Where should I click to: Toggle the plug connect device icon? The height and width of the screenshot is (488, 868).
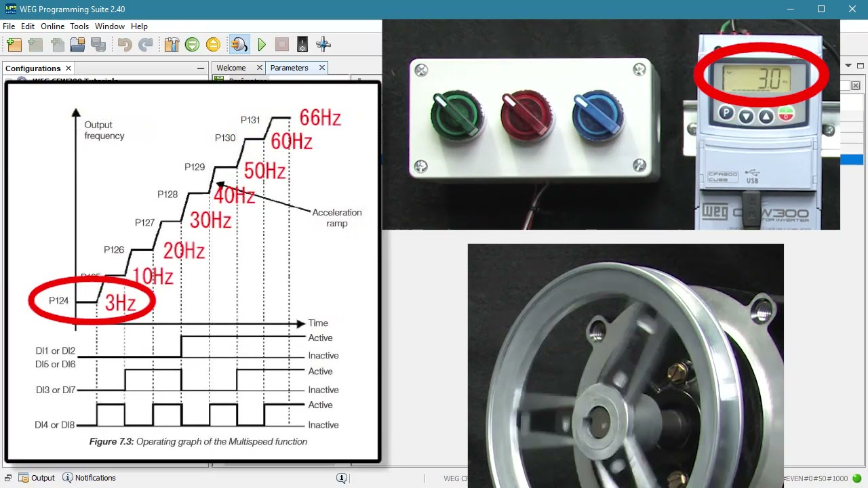[239, 45]
